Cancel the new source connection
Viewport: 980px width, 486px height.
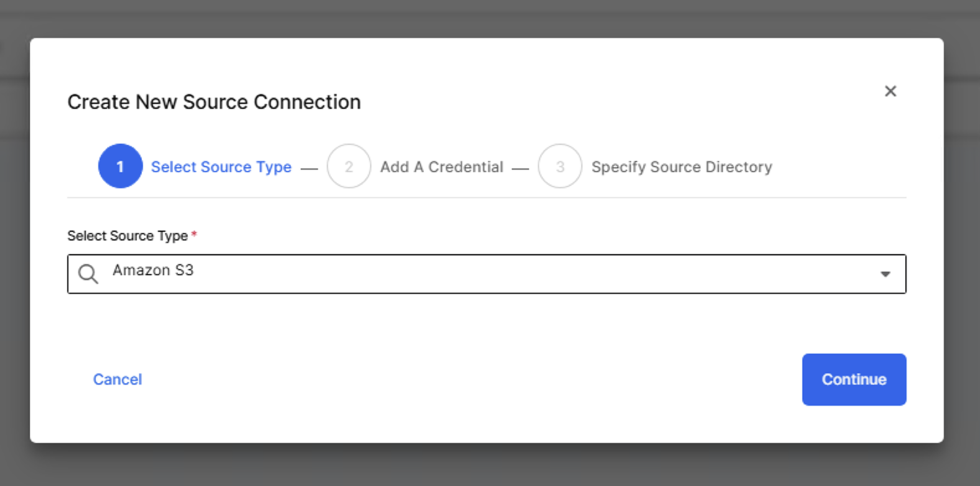pos(117,380)
